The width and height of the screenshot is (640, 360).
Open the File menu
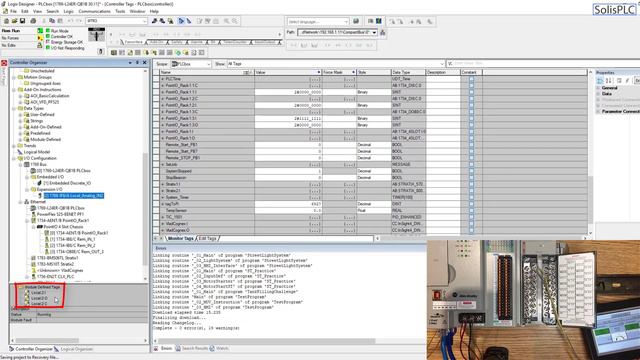(13, 11)
